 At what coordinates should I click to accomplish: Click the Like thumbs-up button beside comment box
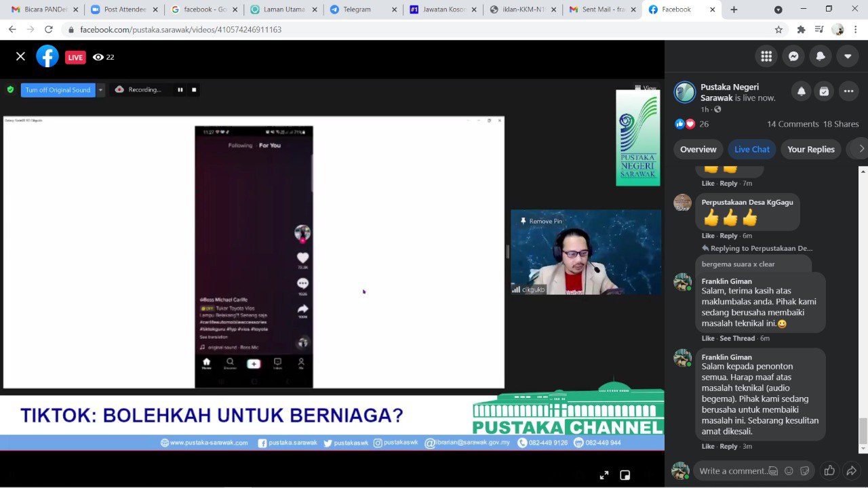(x=829, y=470)
